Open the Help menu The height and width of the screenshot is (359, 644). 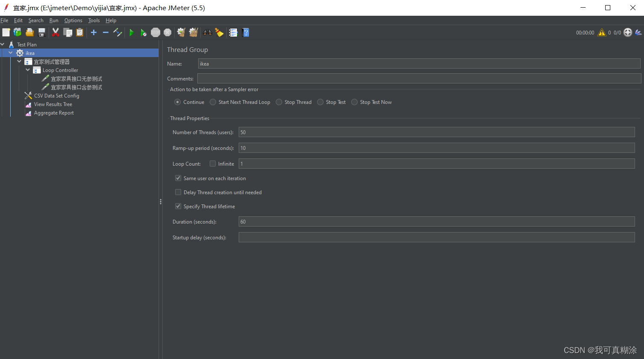pos(111,20)
